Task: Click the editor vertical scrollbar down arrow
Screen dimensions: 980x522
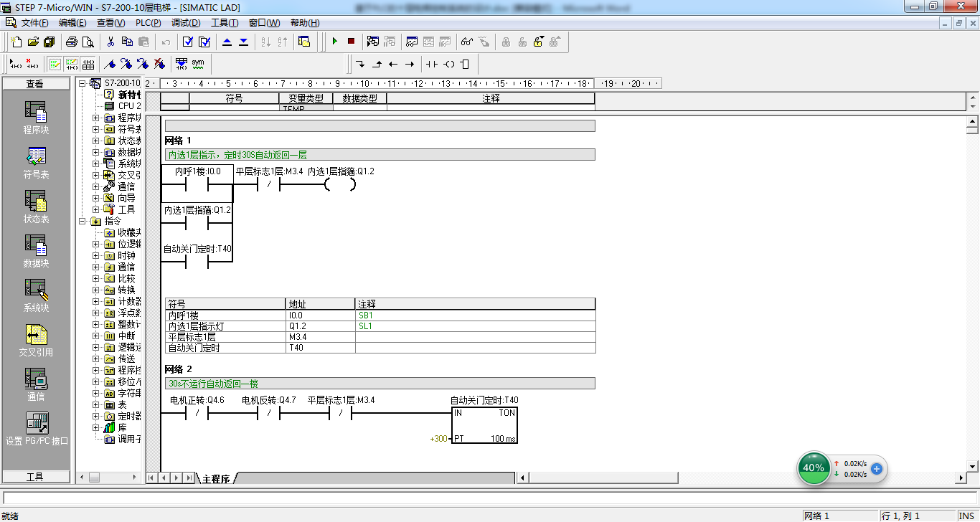Action: 972,465
